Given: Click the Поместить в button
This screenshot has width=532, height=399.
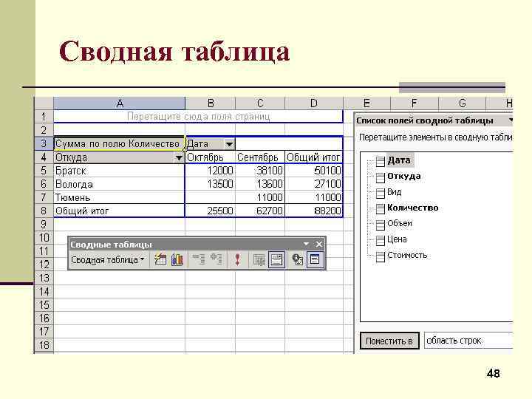Looking at the screenshot, I should coord(389,341).
